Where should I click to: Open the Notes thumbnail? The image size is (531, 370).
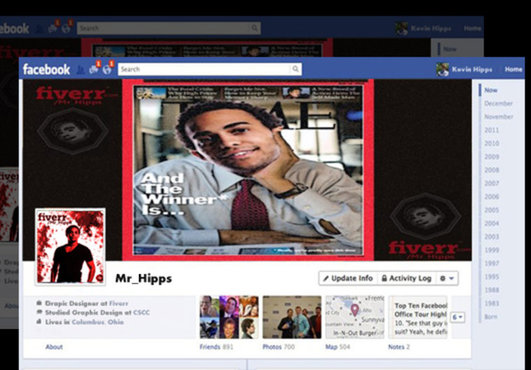(418, 317)
